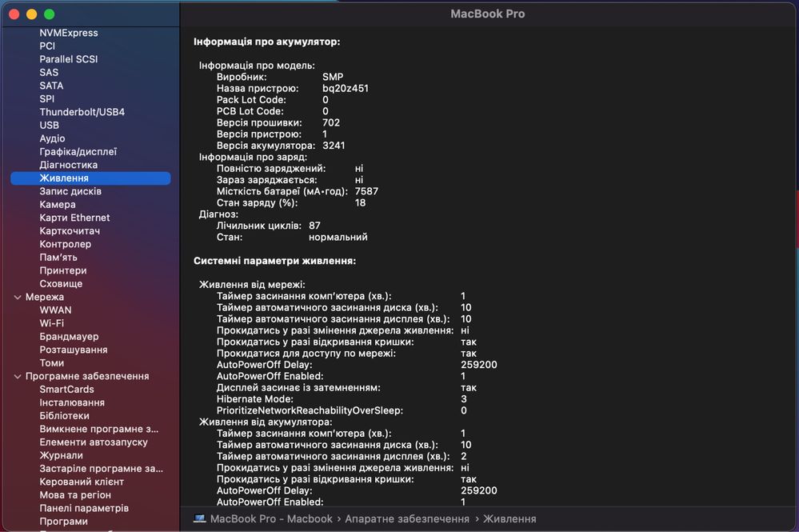
Task: Select Wi-Fi in the sidebar
Action: tap(52, 323)
